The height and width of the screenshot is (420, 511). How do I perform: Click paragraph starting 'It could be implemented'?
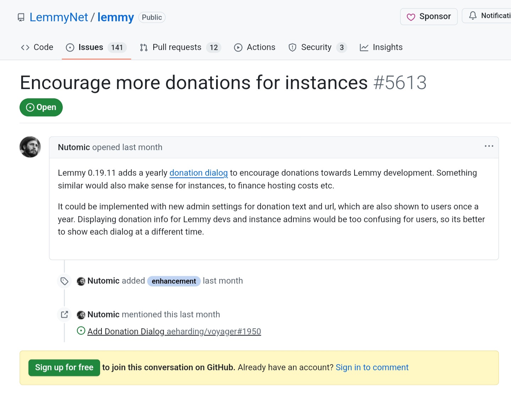pos(271,219)
